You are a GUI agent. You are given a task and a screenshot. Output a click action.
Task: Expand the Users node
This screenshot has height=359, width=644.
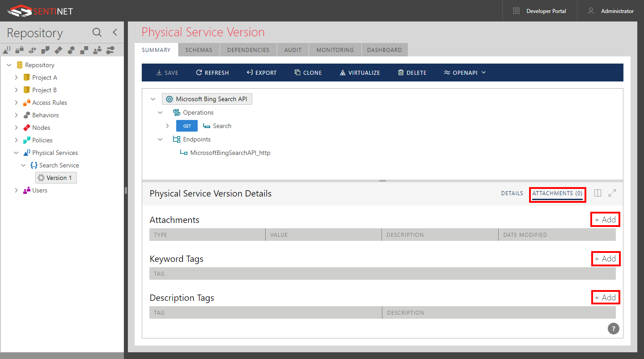(16, 190)
